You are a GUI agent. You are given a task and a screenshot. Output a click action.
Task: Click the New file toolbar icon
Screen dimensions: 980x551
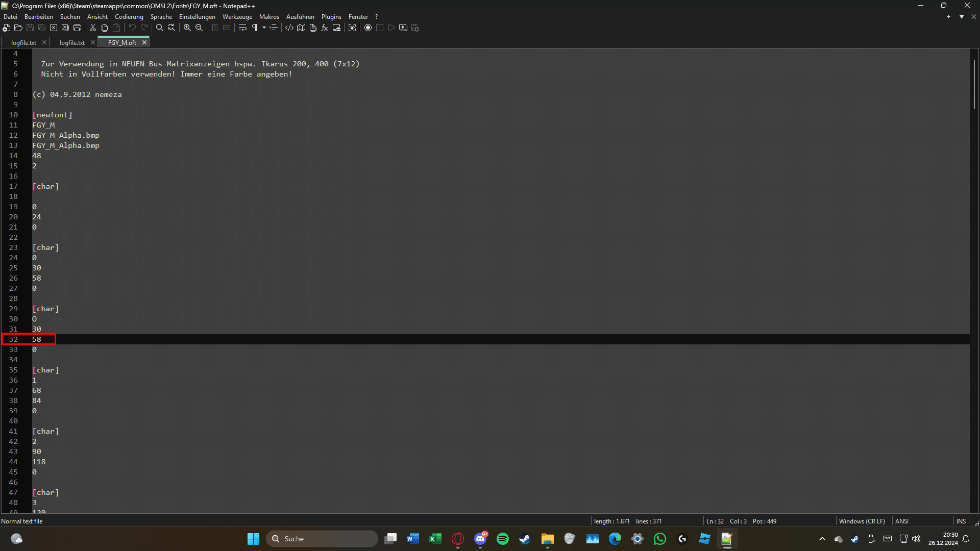(7, 28)
